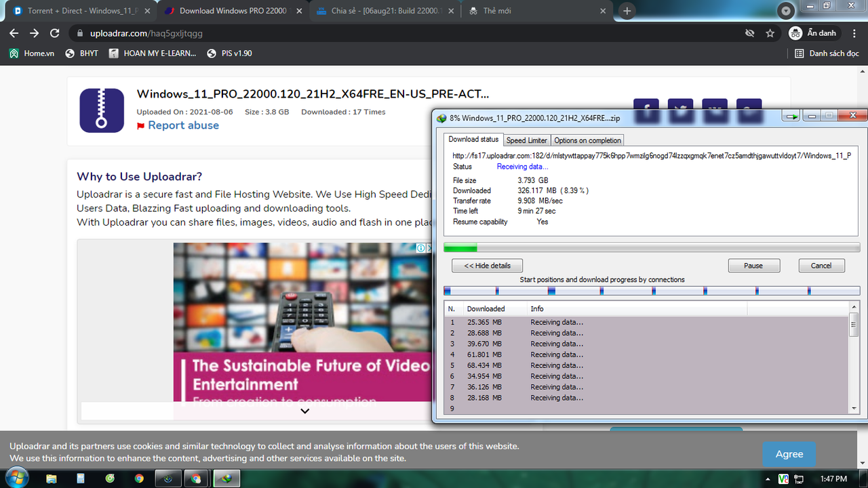Viewport: 868px width, 488px height.
Task: Open Chrome's three-dot menu
Action: [x=854, y=33]
